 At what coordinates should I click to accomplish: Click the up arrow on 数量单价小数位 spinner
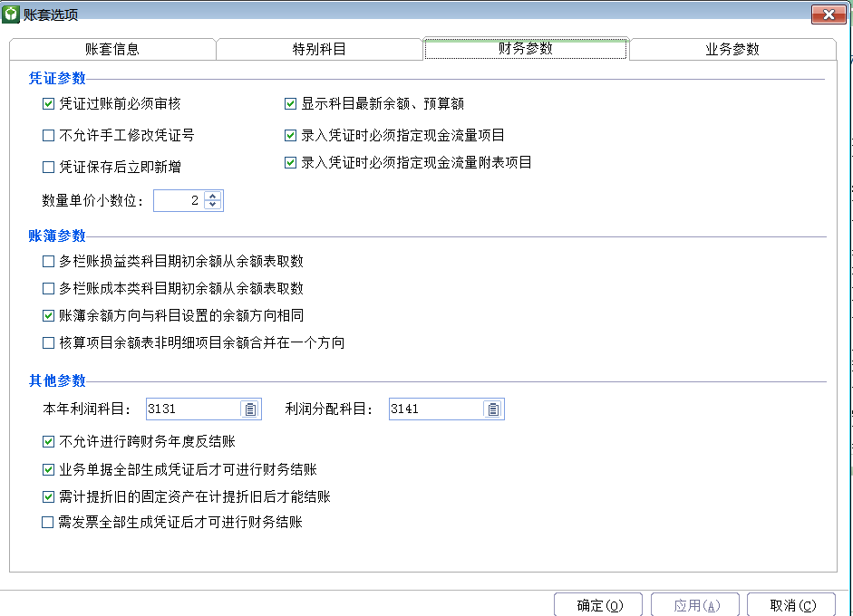213,196
